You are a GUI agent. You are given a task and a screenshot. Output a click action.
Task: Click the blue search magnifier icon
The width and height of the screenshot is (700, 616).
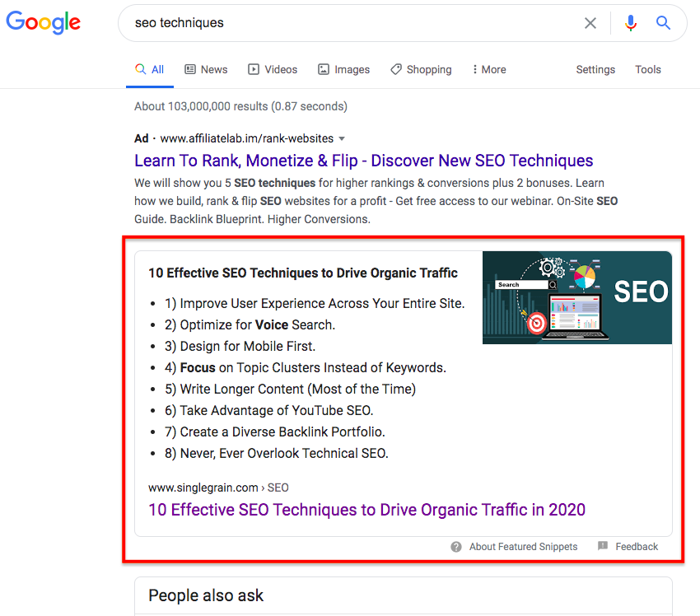pyautogui.click(x=664, y=23)
